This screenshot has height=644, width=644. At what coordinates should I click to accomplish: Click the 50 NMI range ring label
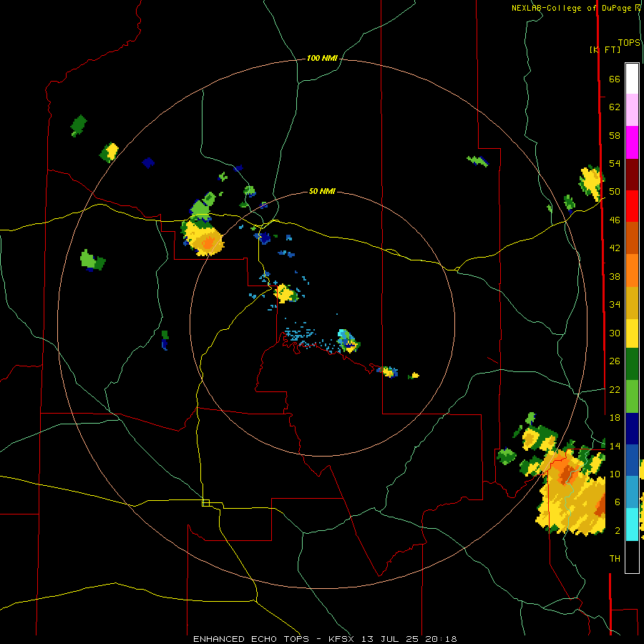(x=322, y=191)
